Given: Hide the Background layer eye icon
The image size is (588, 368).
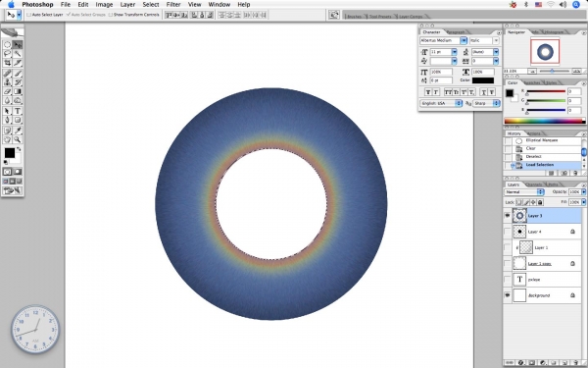Looking at the screenshot, I should (x=507, y=295).
